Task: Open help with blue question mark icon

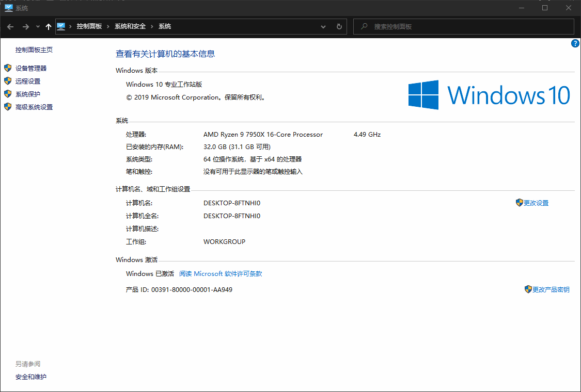Action: (575, 43)
